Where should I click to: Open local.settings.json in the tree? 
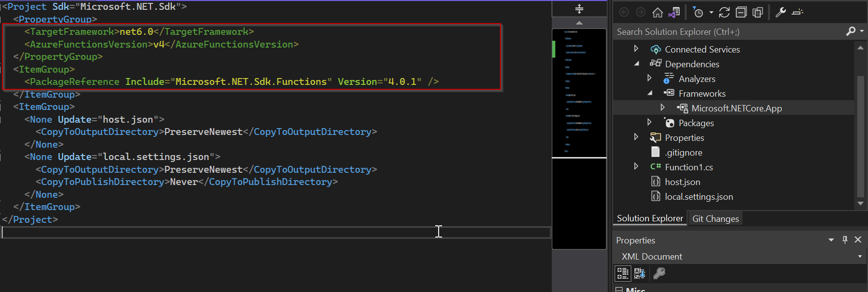699,197
